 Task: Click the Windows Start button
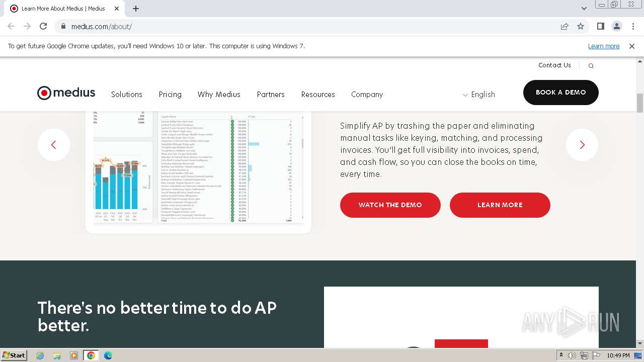pos(14,355)
